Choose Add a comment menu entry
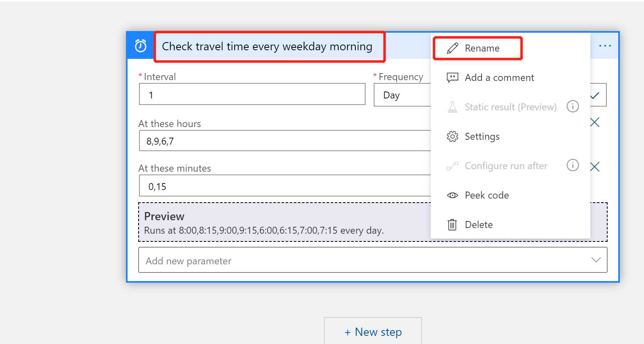The height and width of the screenshot is (344, 644). tap(510, 78)
